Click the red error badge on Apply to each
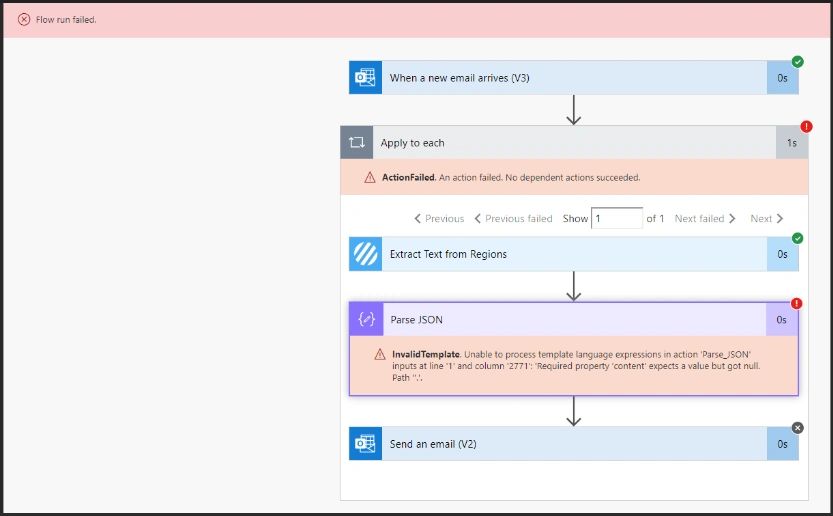 (x=806, y=127)
